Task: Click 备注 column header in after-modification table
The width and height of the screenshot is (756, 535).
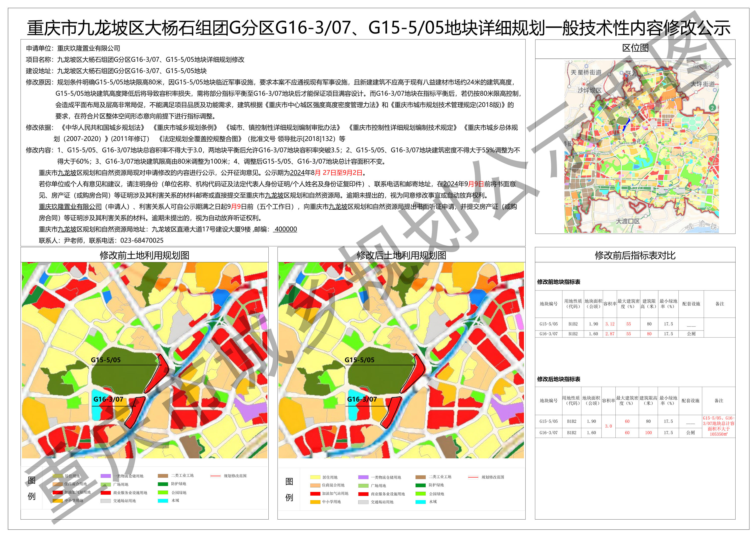Action: coord(719,401)
